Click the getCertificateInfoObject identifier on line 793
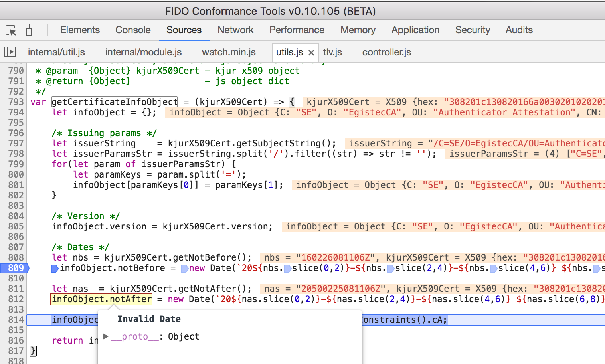Viewport: 605px width, 364px height. click(115, 102)
